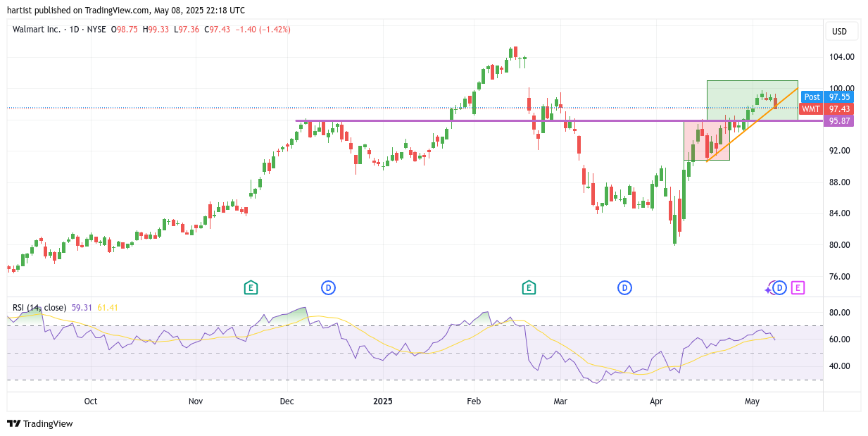Click the RSI 40.00 axis label
Viewport: 868px width, 436px height.
tap(841, 366)
